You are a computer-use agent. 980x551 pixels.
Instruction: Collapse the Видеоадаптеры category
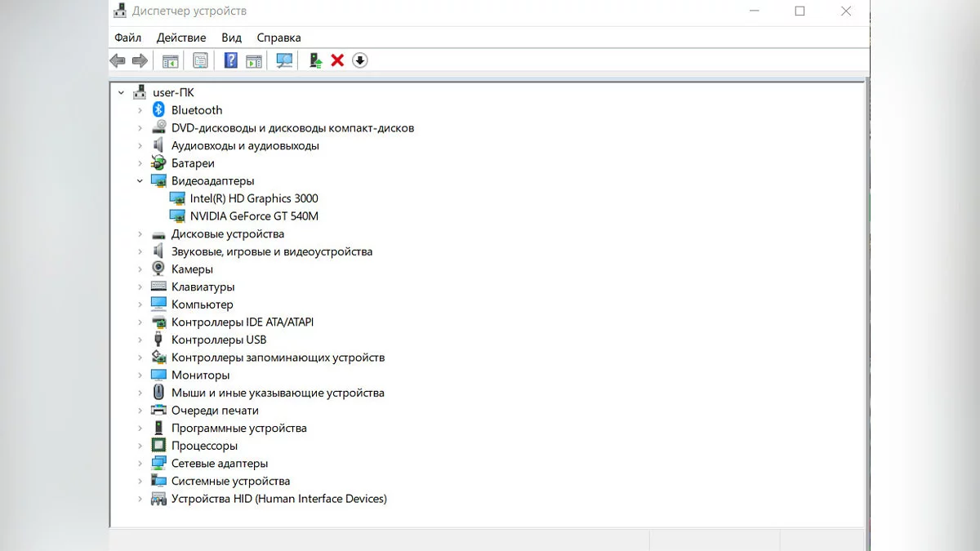pos(140,181)
